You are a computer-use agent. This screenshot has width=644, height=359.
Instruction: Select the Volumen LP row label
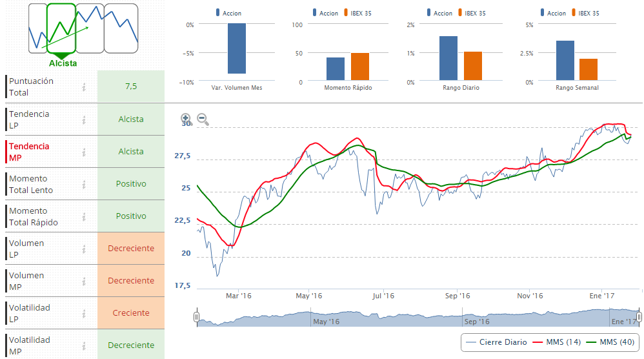[x=26, y=249]
